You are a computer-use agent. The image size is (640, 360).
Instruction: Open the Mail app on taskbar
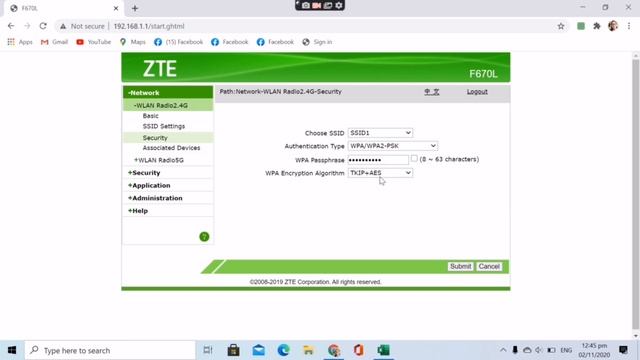258,350
